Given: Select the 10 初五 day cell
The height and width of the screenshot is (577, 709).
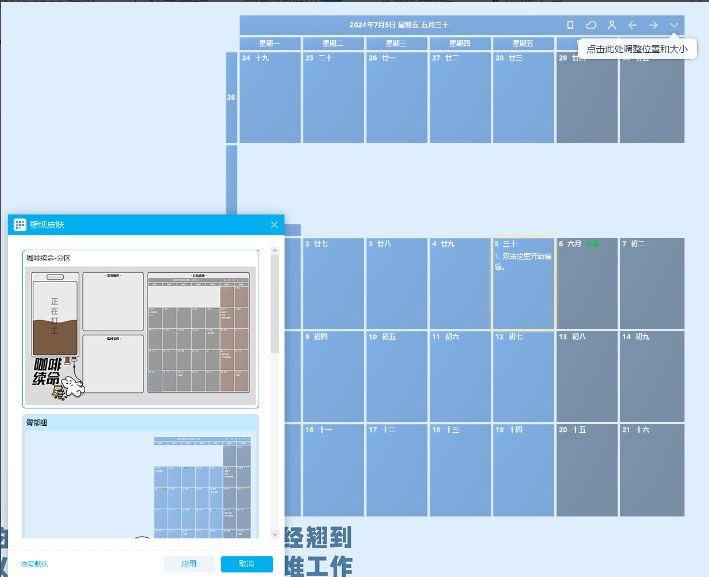Looking at the screenshot, I should (x=397, y=377).
